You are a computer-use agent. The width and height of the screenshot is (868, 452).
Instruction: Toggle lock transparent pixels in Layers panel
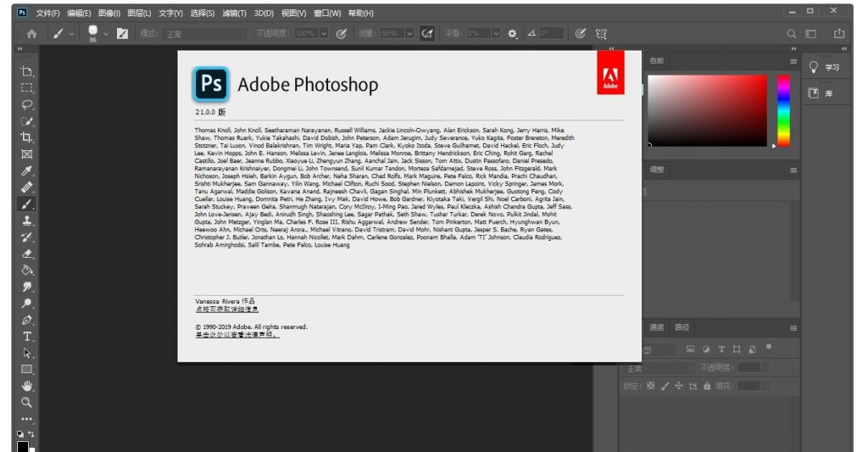[x=650, y=386]
